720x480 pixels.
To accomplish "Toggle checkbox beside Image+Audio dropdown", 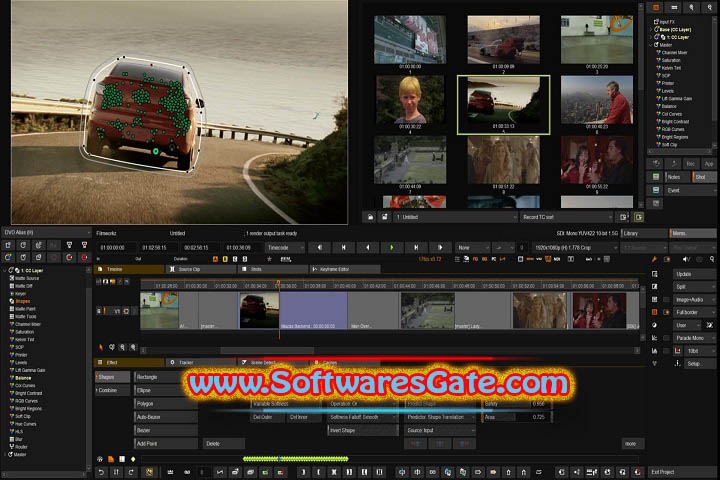I will point(666,299).
